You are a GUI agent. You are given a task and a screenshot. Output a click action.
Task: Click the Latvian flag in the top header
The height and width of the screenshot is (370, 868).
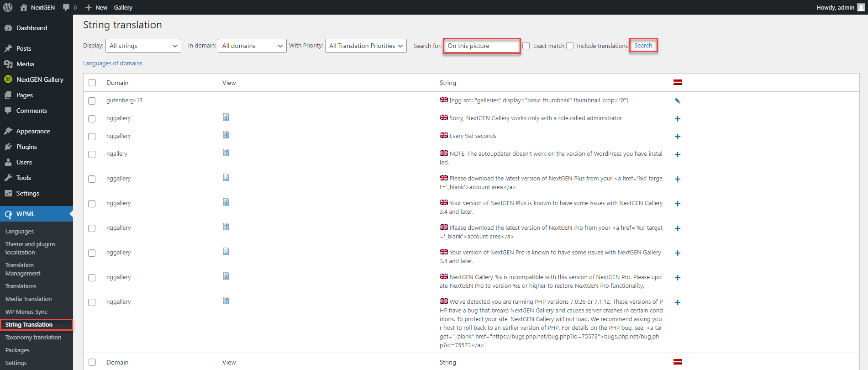[x=678, y=82]
